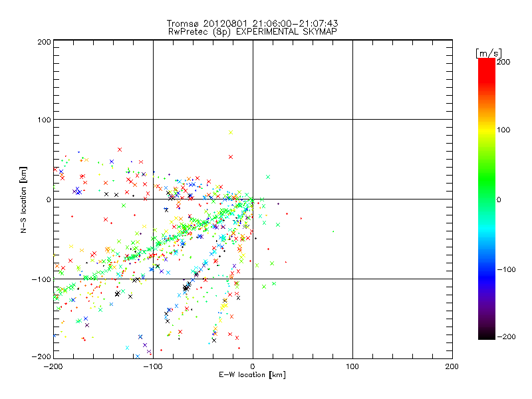Click N-S axis tick label '-100'
The image size is (532, 399).
pyautogui.click(x=41, y=279)
